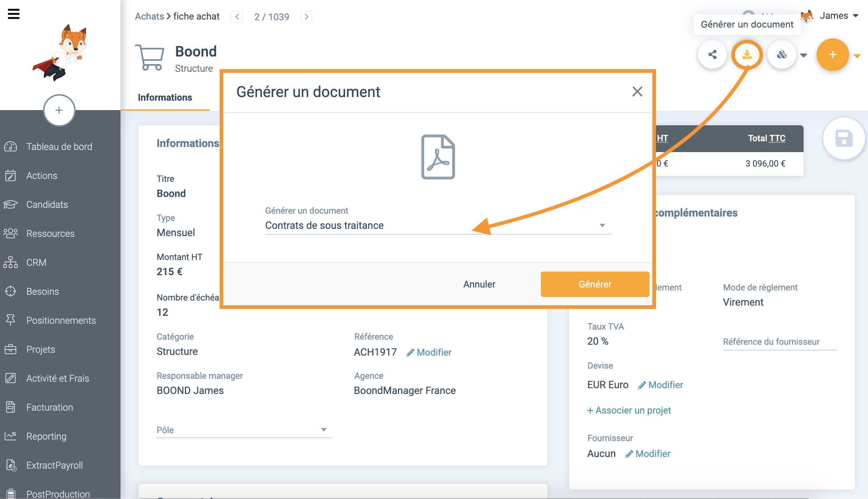Click the Projets briefcase icon
Image resolution: width=868 pixels, height=499 pixels.
pos(10,349)
